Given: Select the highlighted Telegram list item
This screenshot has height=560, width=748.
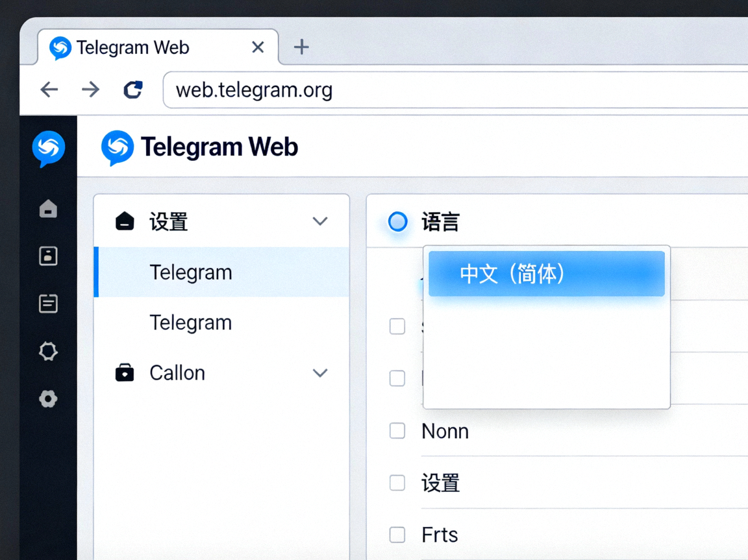Looking at the screenshot, I should point(191,273).
